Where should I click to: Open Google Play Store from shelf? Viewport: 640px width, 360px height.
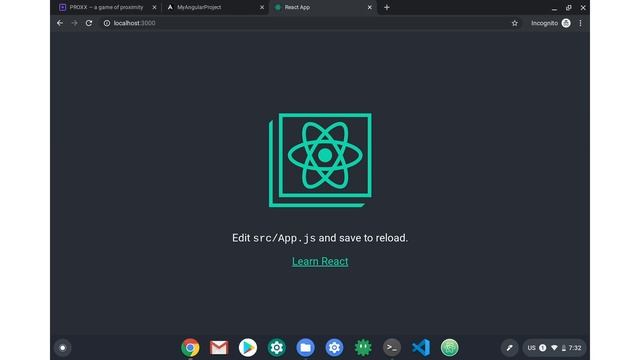(x=248, y=348)
